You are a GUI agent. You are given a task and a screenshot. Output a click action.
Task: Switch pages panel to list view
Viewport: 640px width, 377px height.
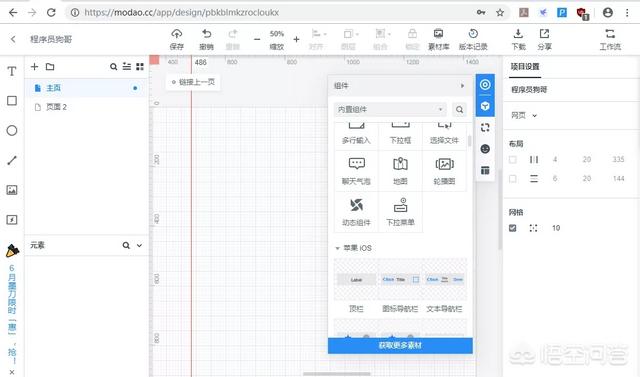coord(127,67)
